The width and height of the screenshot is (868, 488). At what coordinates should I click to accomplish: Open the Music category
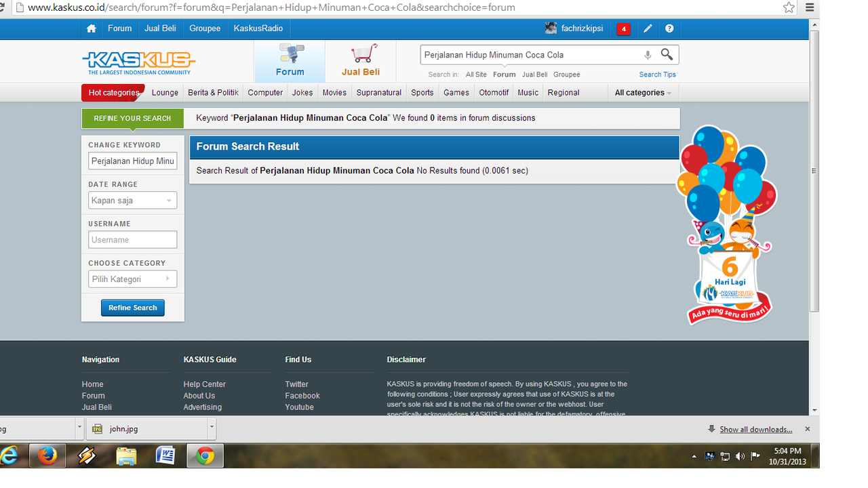pyautogui.click(x=528, y=93)
